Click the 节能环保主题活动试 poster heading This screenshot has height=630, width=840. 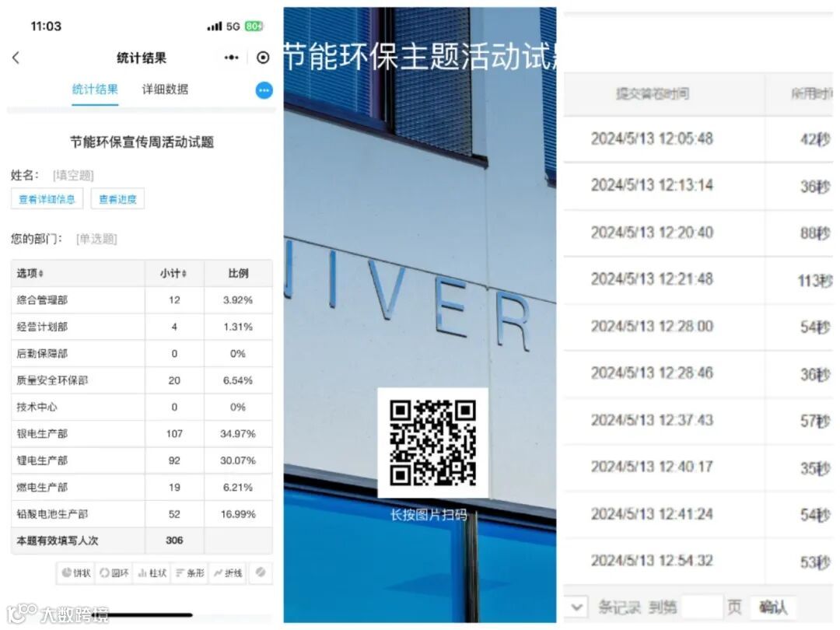(x=420, y=56)
